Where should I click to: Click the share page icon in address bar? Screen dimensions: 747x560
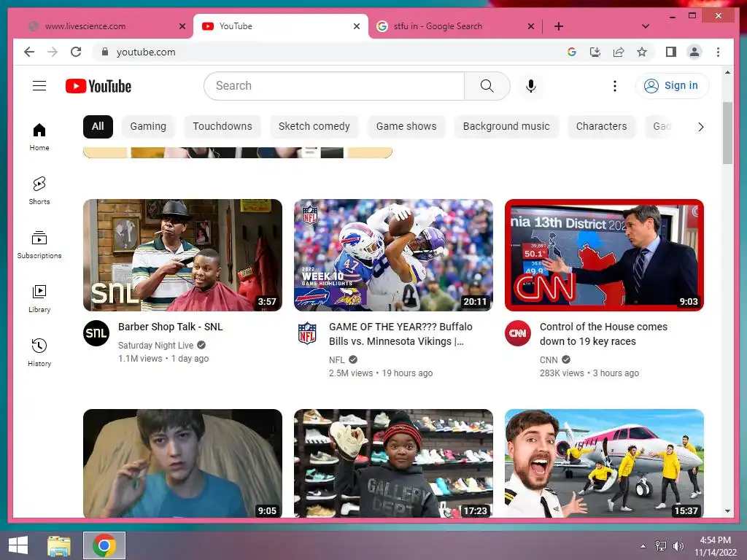coord(619,52)
